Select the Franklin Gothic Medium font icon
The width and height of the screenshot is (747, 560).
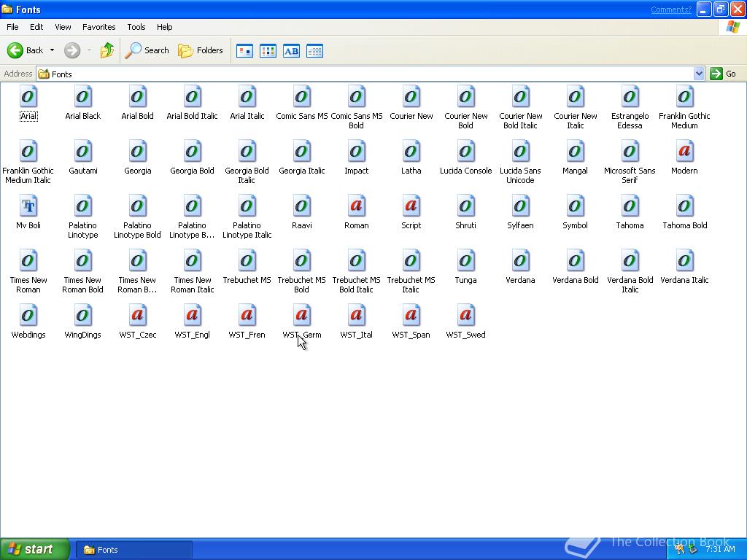point(684,97)
